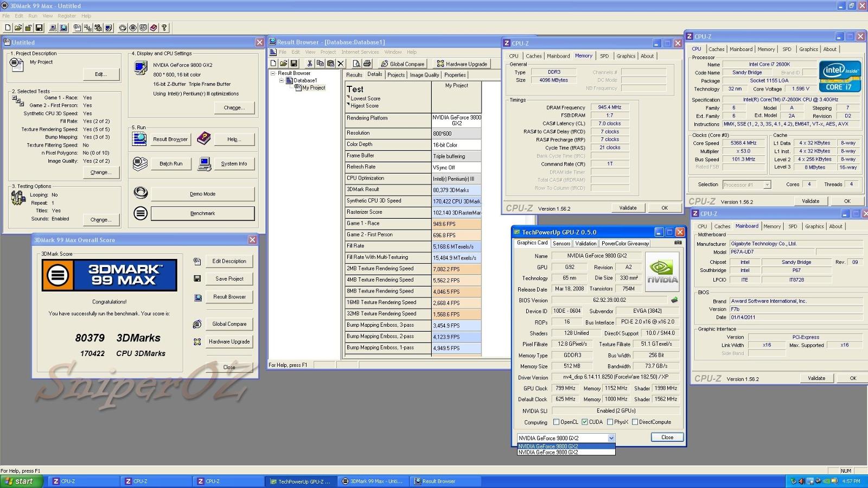The width and height of the screenshot is (868, 488).
Task: Click the Delete X icon in Result Browser toolbar
Action: pos(341,64)
